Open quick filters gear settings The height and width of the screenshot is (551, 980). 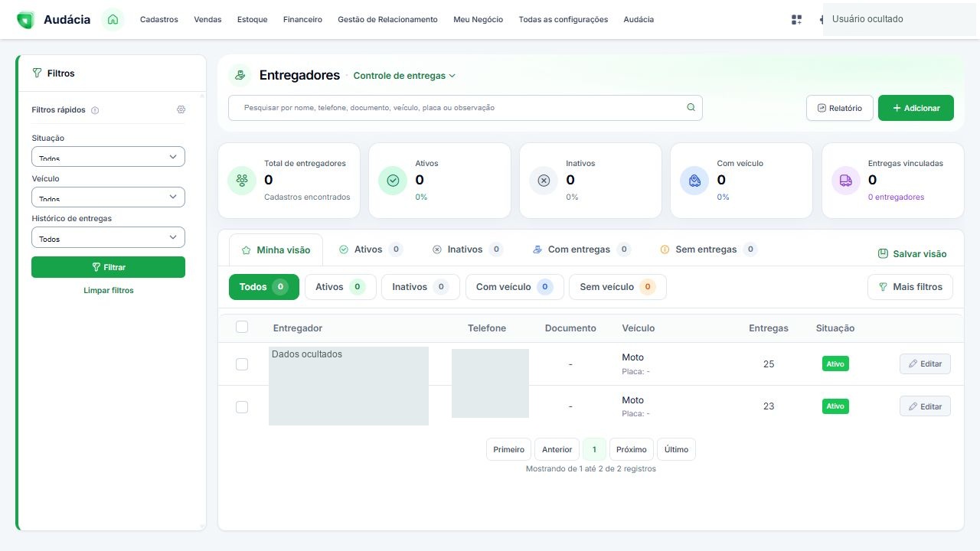click(181, 109)
